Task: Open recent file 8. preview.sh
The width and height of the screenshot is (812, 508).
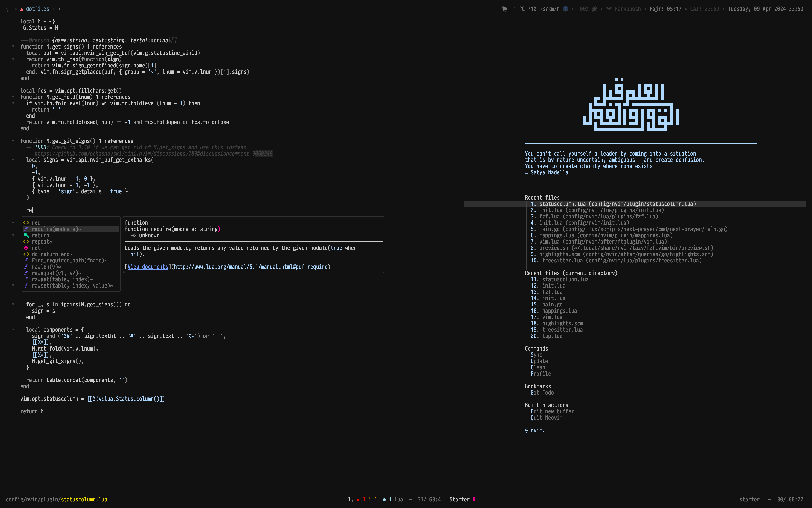Action: [x=622, y=248]
